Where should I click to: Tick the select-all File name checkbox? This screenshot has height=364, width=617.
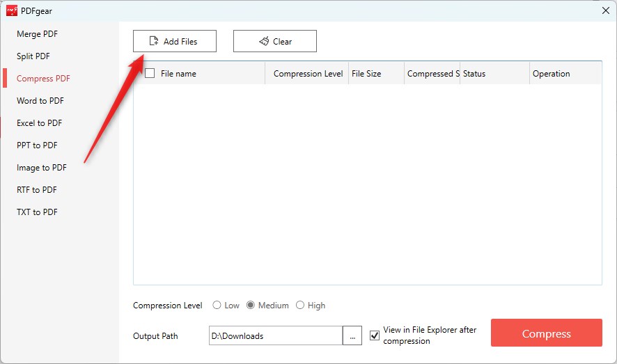point(150,74)
